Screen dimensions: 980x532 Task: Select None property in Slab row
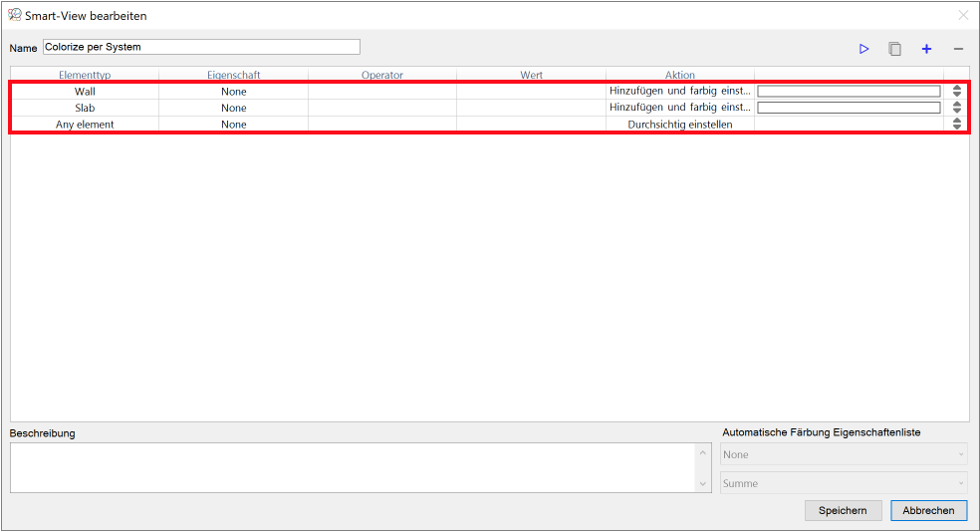coord(234,108)
